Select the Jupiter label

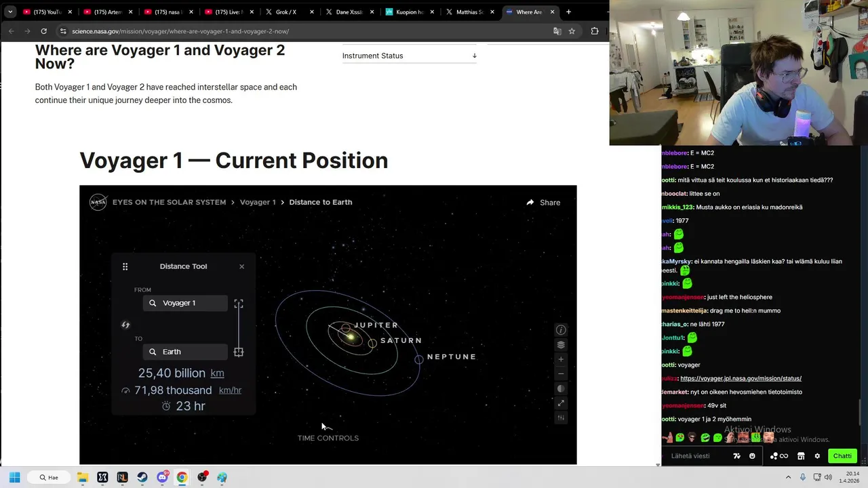[376, 325]
